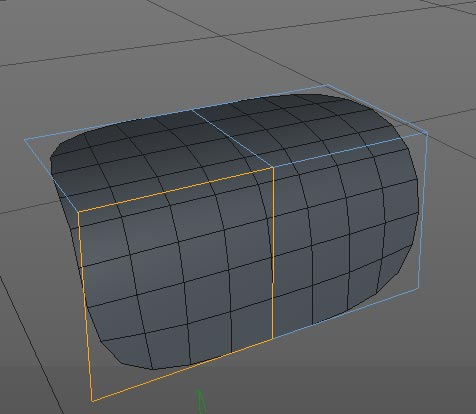
Task: Select the orange cage's top-left corner point
Action: (79, 212)
